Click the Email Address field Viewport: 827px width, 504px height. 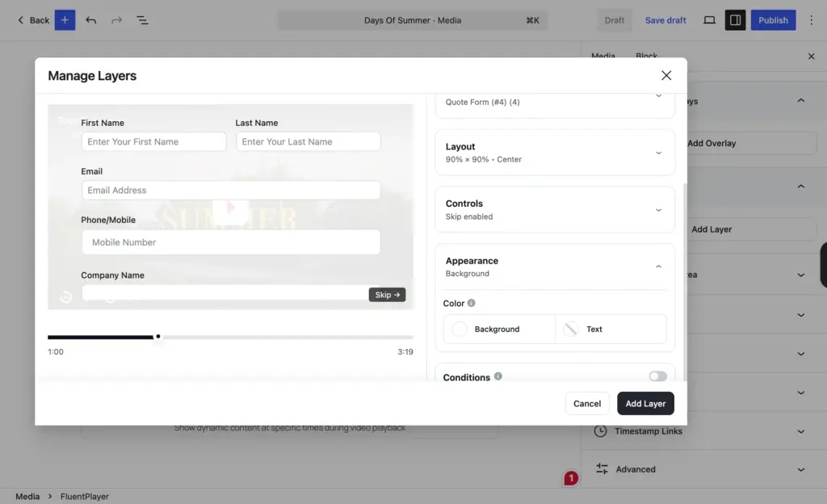pyautogui.click(x=230, y=190)
